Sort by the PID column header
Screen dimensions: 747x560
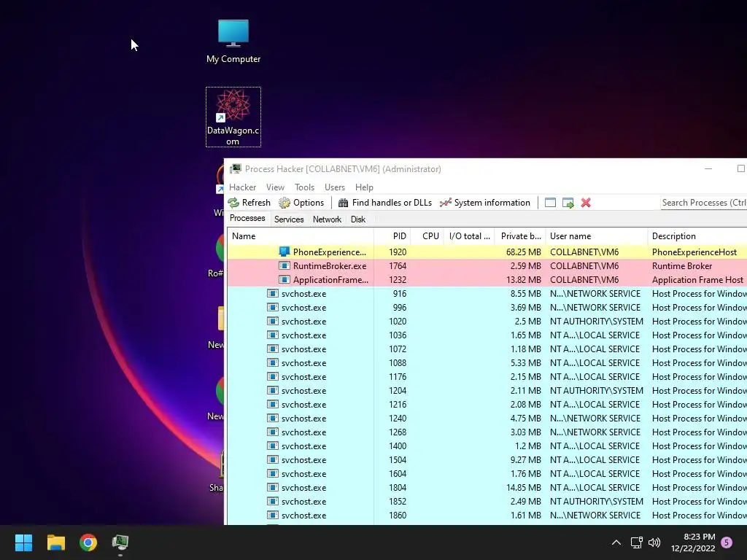point(392,236)
